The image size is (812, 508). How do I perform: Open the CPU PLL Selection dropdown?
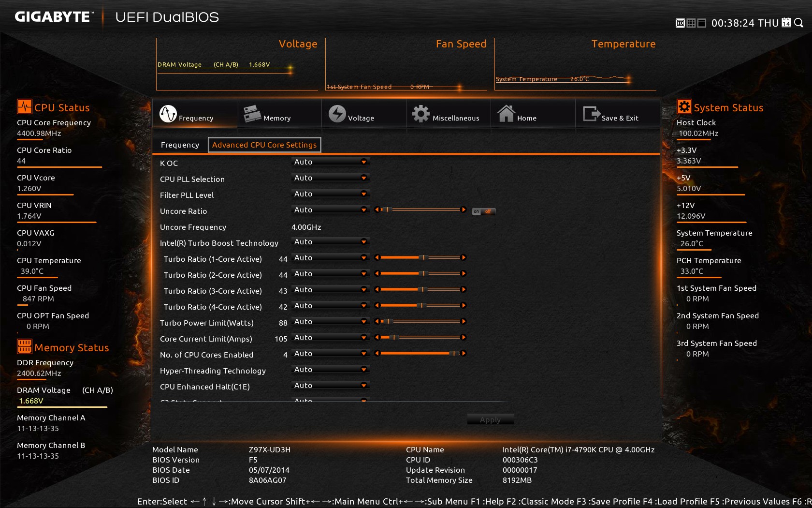[x=330, y=178]
